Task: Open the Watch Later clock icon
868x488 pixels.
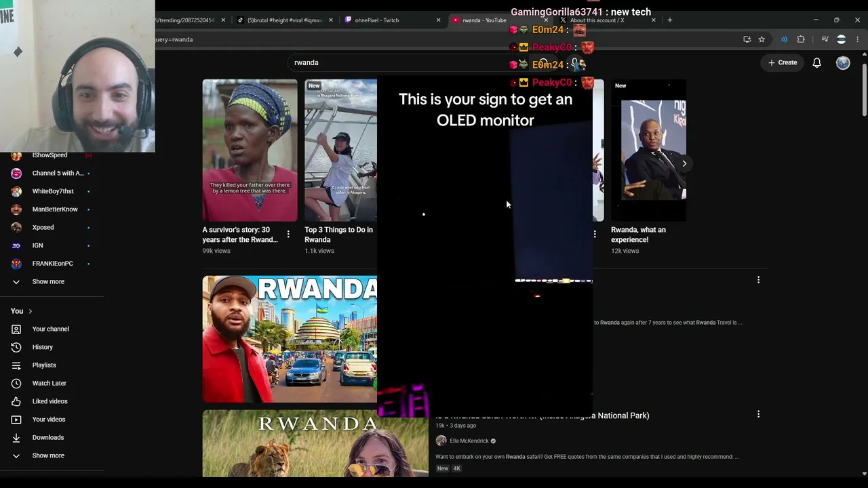Action: [x=16, y=384]
